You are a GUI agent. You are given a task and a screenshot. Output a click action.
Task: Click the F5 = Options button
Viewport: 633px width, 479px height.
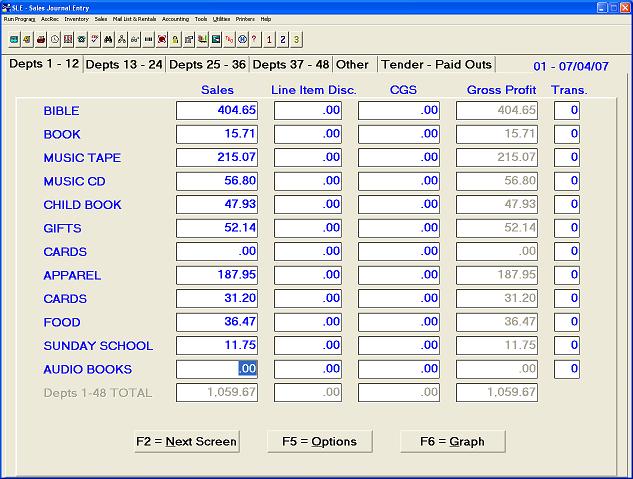point(319,441)
